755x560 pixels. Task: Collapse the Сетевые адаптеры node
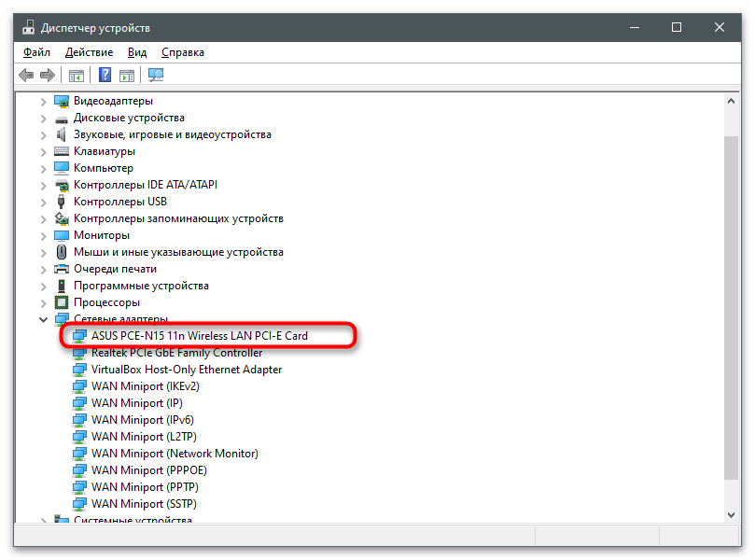(43, 319)
